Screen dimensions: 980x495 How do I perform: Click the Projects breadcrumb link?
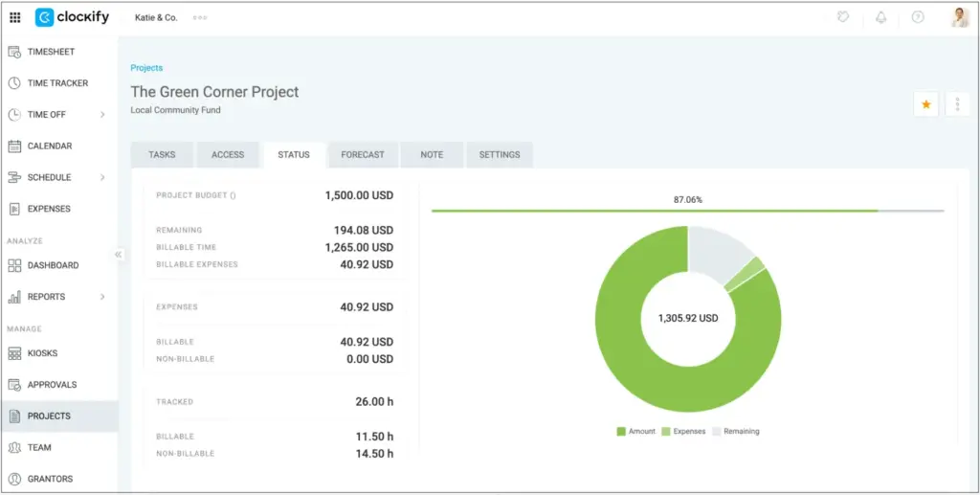pyautogui.click(x=146, y=68)
